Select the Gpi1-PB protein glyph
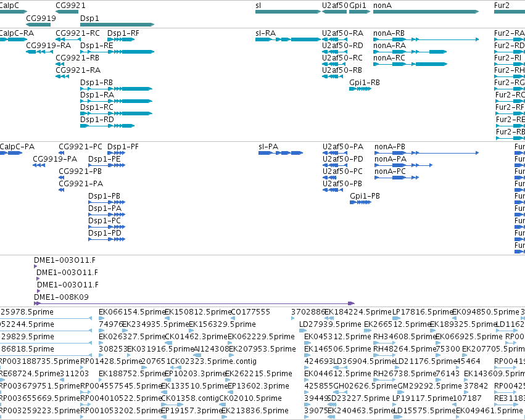The height and width of the screenshot is (420, 525). 361,202
